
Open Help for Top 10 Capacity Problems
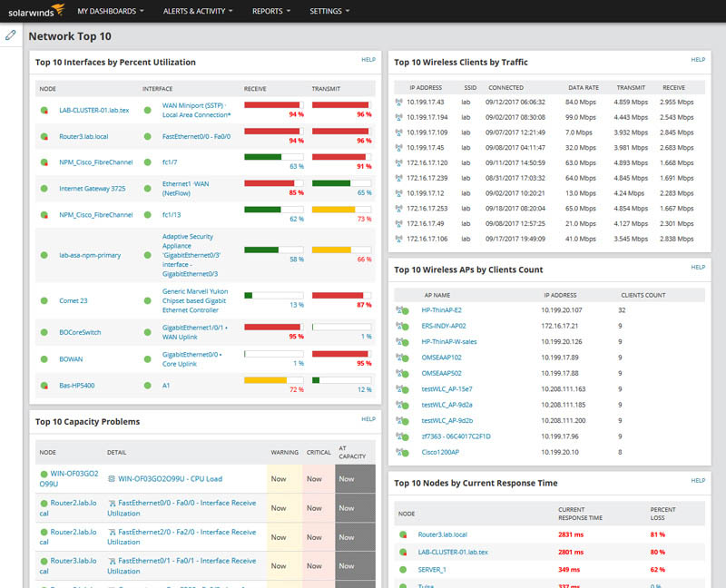[x=368, y=419]
